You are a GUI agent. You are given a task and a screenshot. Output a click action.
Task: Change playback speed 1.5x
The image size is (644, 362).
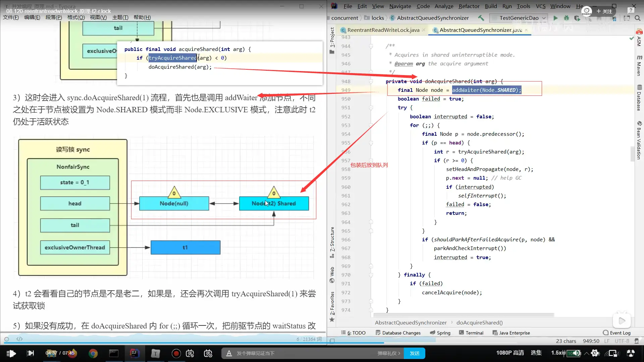coord(557,353)
